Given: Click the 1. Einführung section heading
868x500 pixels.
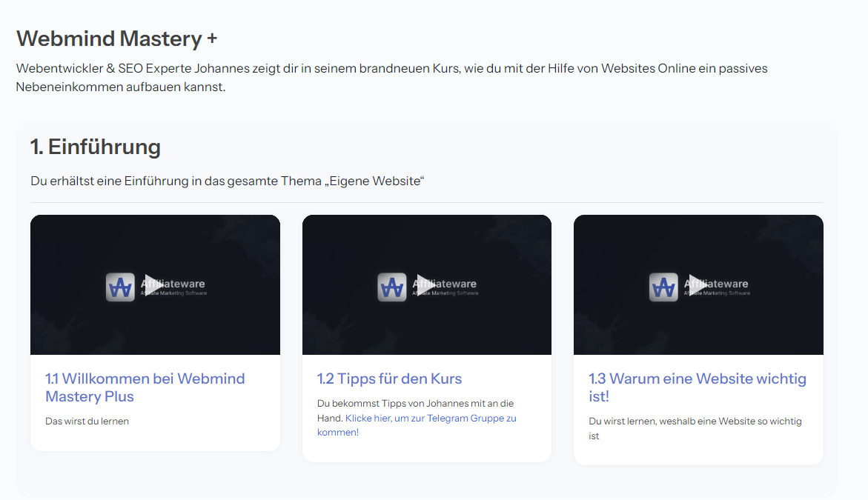Looking at the screenshot, I should [x=95, y=147].
